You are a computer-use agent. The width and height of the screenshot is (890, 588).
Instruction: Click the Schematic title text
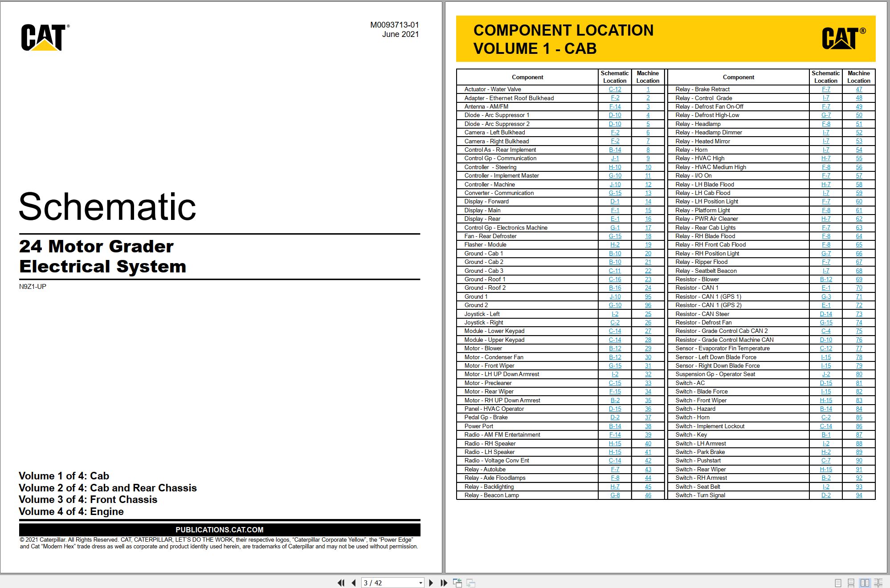[107, 207]
